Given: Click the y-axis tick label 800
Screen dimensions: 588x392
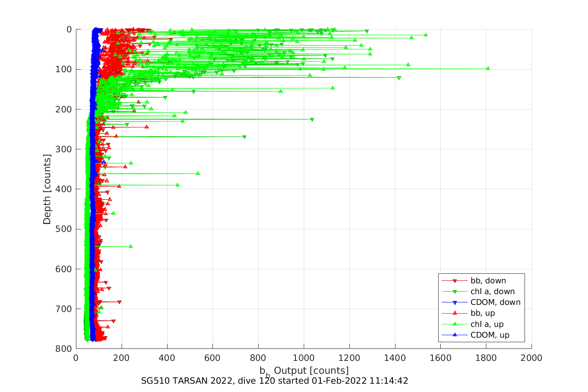Looking at the screenshot, I should pos(63,349).
